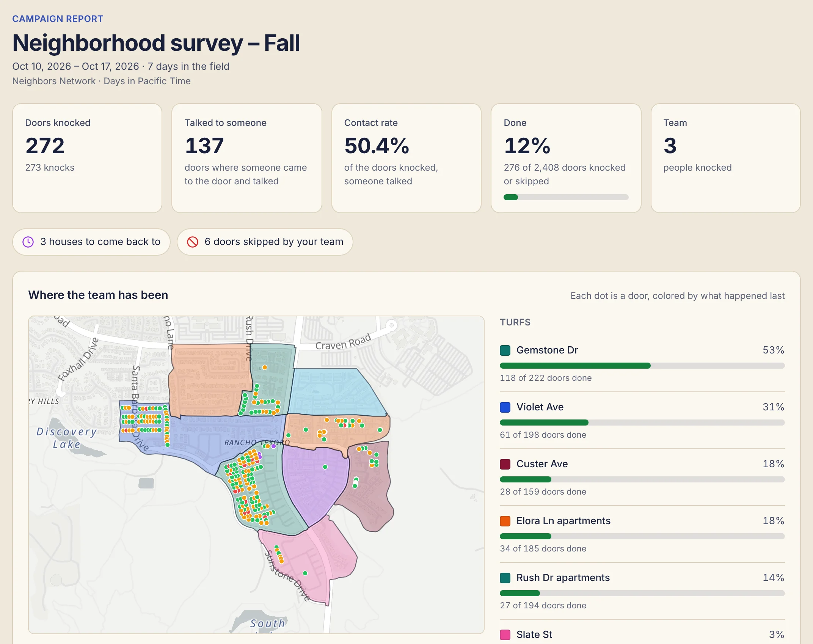Click the Done card's 12% progress bar
Viewport: 813px width, 644px height.
(x=566, y=197)
